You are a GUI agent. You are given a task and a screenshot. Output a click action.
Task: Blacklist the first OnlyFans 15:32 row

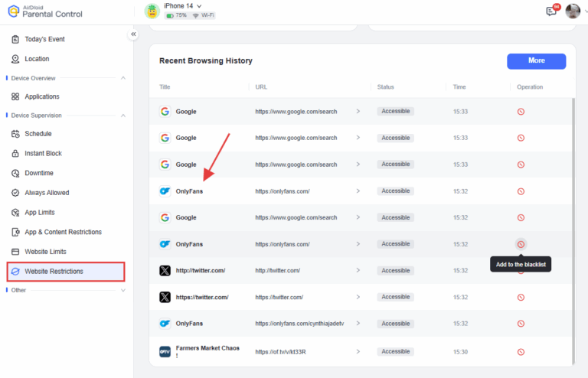click(x=521, y=191)
